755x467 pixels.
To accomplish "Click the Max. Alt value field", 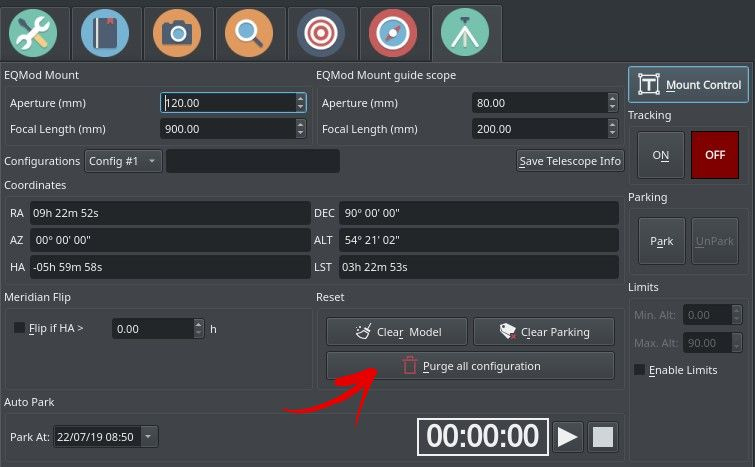I will (x=707, y=343).
